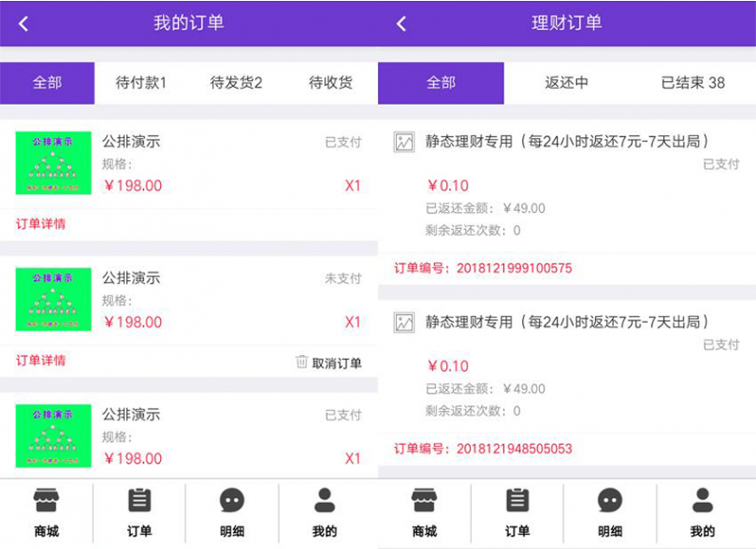Tap 订单 clipboard icon on 我的订单 screen

click(139, 500)
